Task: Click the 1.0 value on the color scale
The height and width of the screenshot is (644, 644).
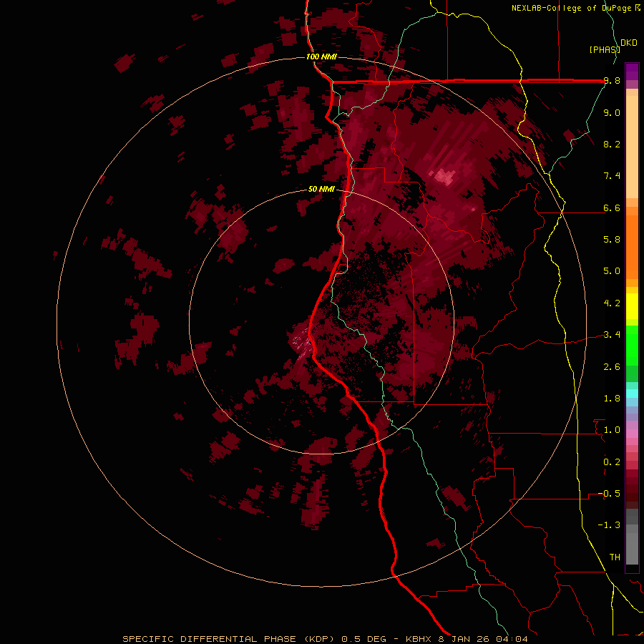Action: coord(612,430)
